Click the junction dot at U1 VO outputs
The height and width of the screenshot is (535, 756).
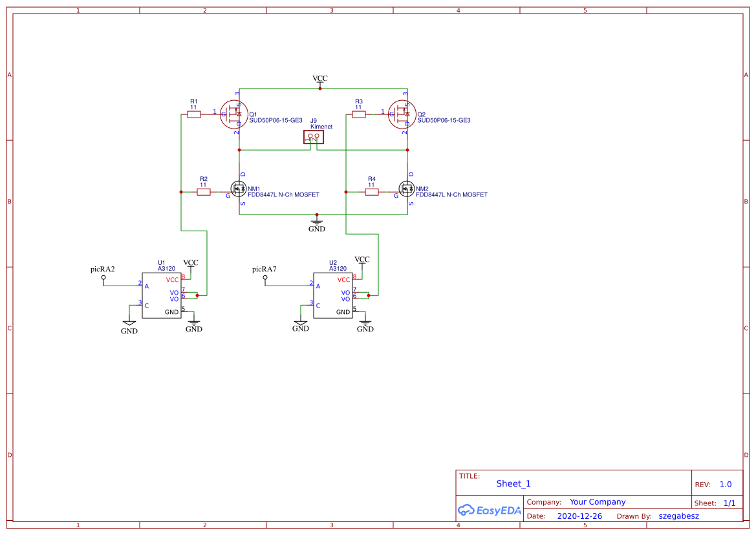197,295
